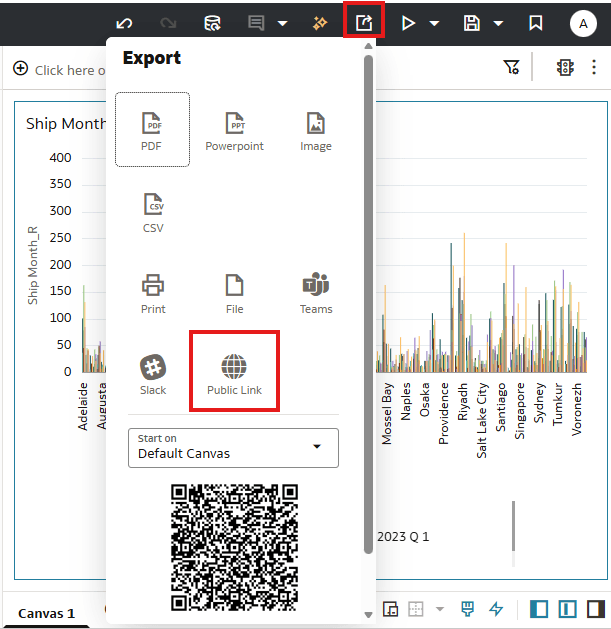Toggle the right panel layout button
Image resolution: width=611 pixels, height=629 pixels.
pos(596,609)
